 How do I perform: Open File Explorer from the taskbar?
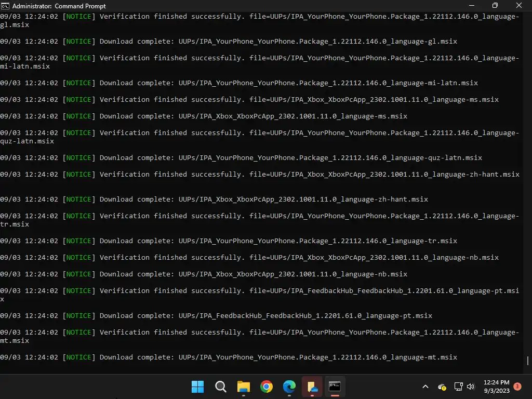[244, 387]
